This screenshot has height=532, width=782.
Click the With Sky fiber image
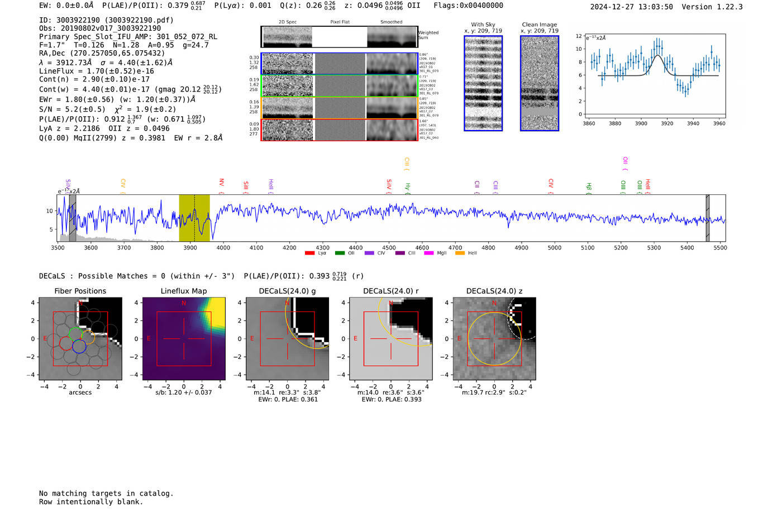click(483, 83)
